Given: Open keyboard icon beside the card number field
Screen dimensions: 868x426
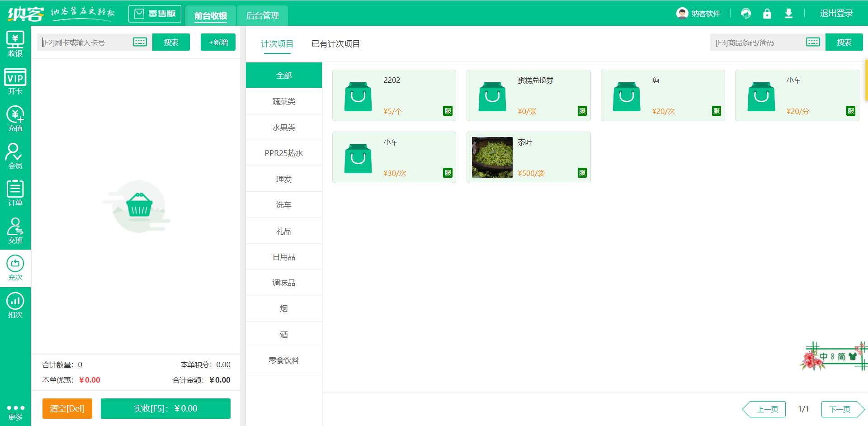Looking at the screenshot, I should [x=140, y=42].
